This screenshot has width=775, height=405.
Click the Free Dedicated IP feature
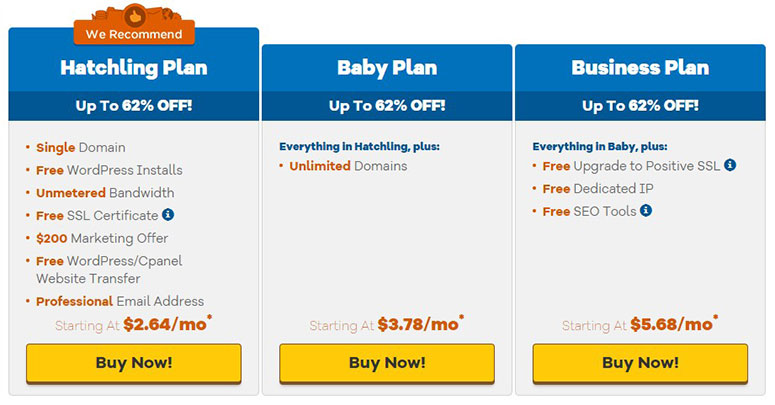598,189
